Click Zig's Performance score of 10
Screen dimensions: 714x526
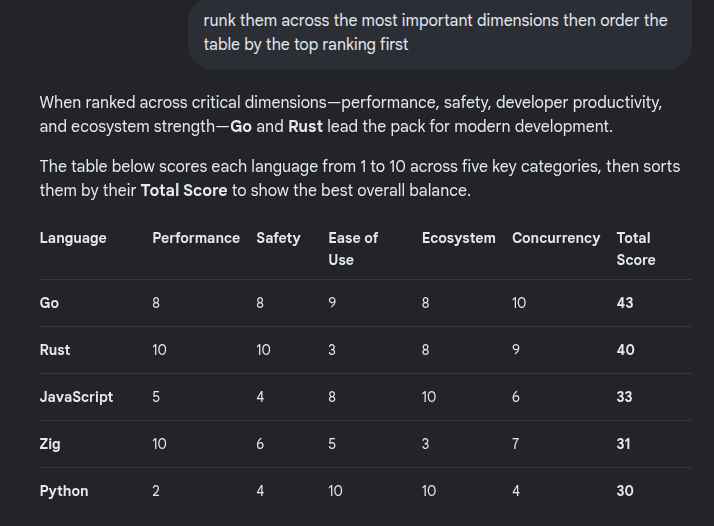point(159,444)
